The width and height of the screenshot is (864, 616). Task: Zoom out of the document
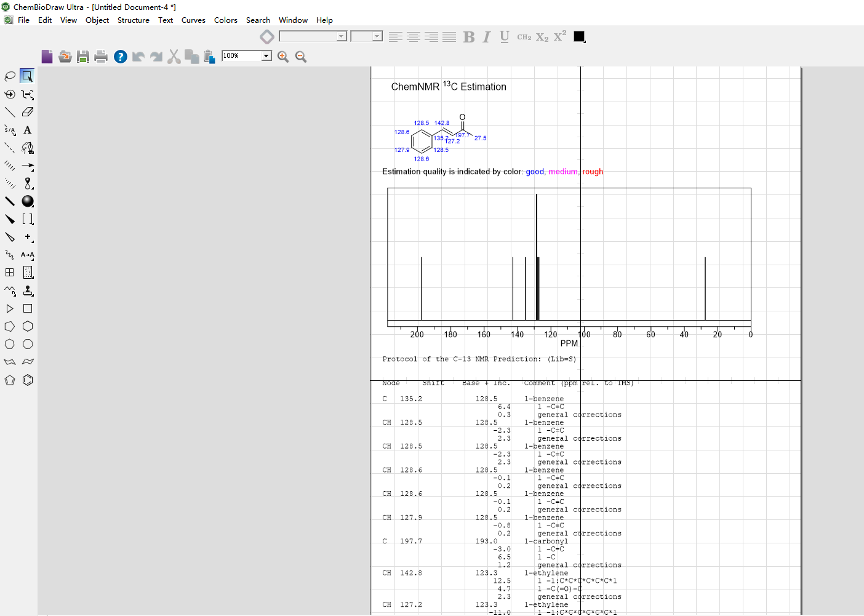pos(301,57)
